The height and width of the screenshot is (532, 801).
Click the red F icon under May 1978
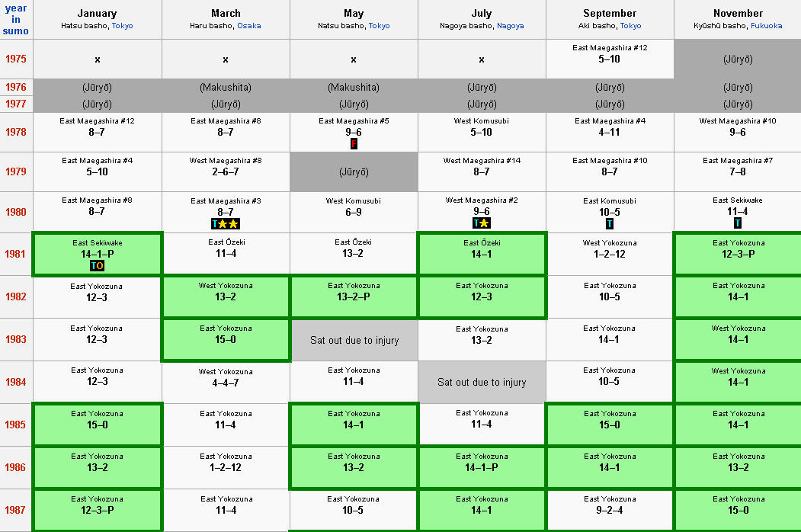pyautogui.click(x=354, y=143)
